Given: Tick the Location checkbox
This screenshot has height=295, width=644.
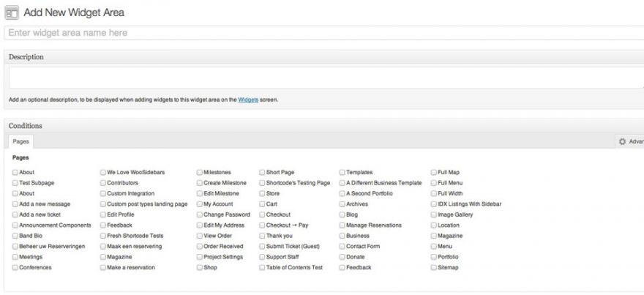Looking at the screenshot, I should click(434, 225).
